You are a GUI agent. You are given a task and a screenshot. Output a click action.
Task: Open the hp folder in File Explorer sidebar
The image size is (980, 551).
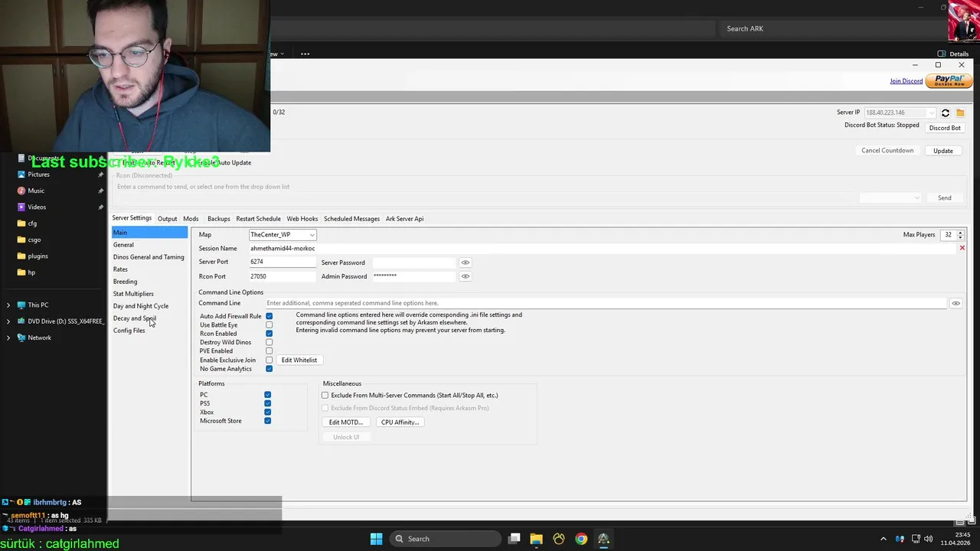pos(31,272)
